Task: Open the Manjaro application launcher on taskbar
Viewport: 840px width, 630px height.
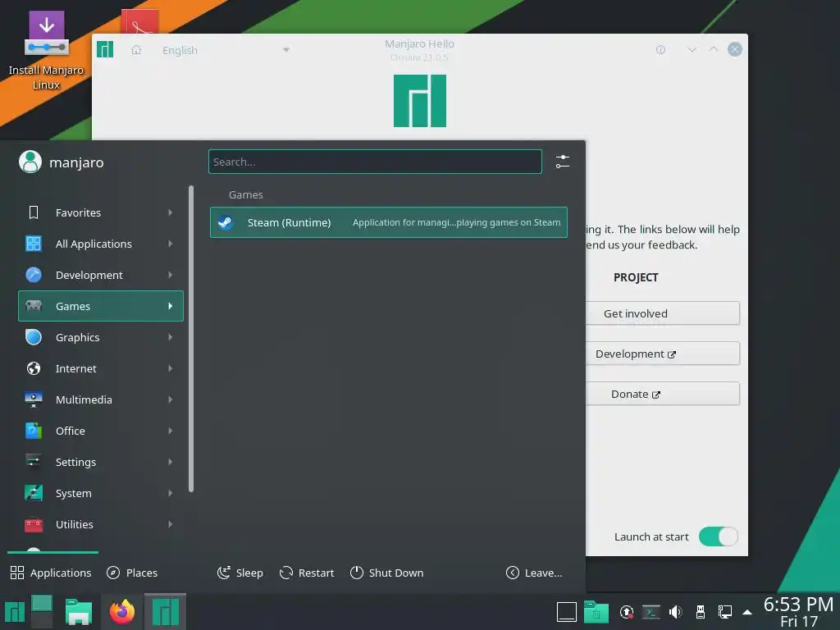Action: (x=15, y=612)
